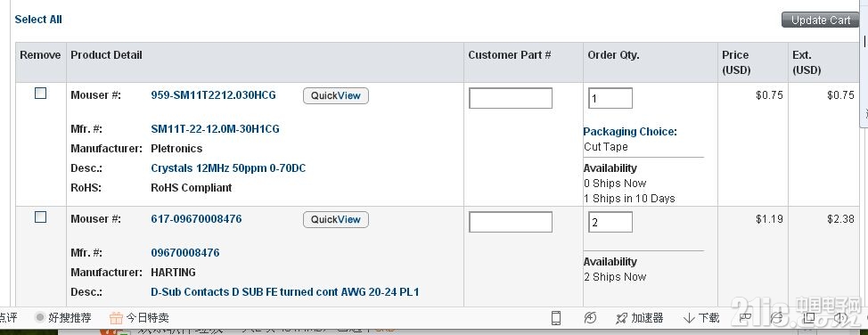Click Customer Part # field for Pletronics item
Viewport: 868px width, 335px height.
[x=511, y=98]
